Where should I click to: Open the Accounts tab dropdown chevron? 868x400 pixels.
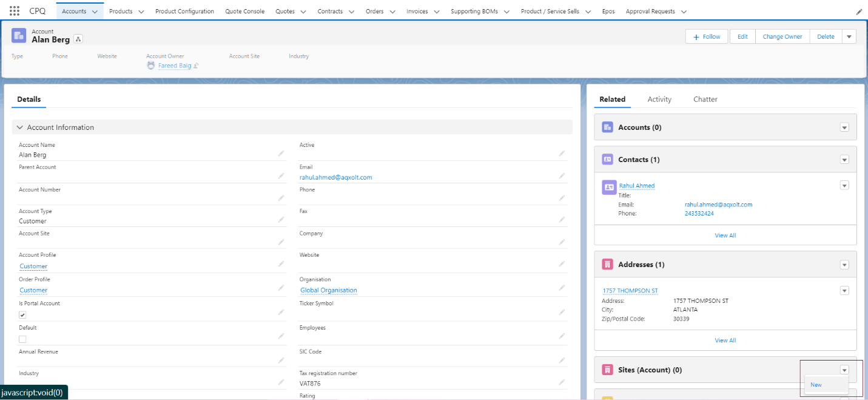95,10
